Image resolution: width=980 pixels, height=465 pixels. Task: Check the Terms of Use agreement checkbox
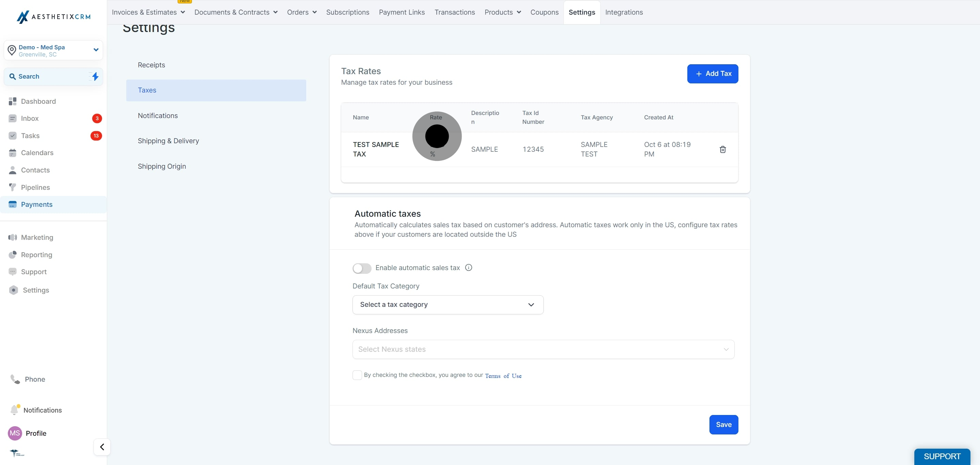[357, 375]
